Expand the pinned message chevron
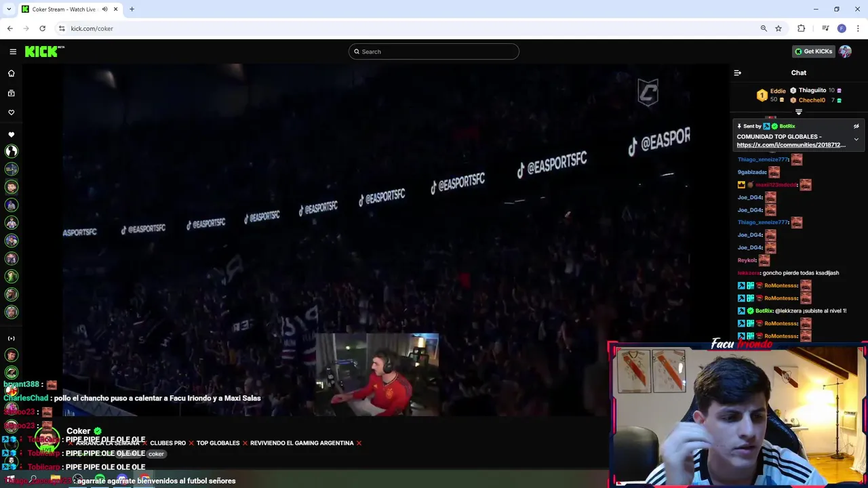868x488 pixels. pos(856,140)
